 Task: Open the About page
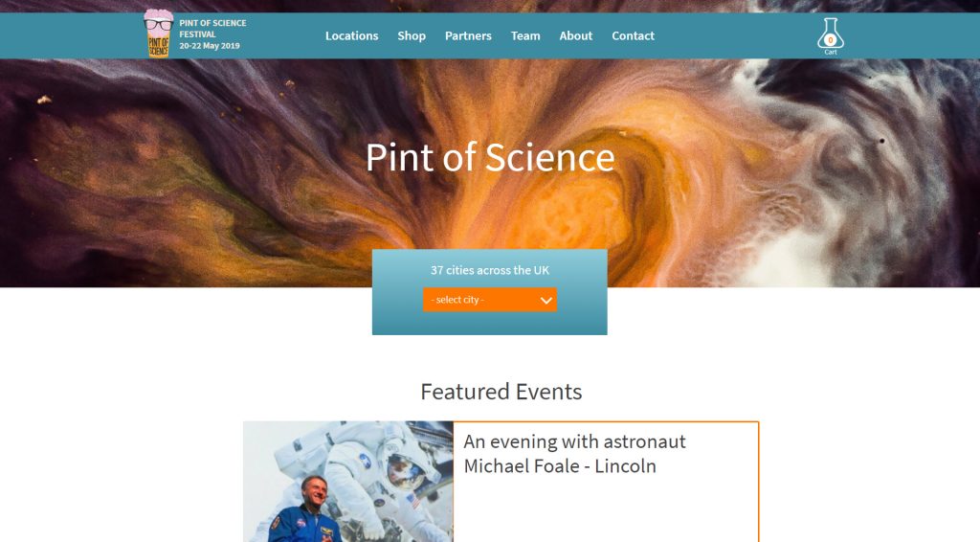click(x=575, y=35)
